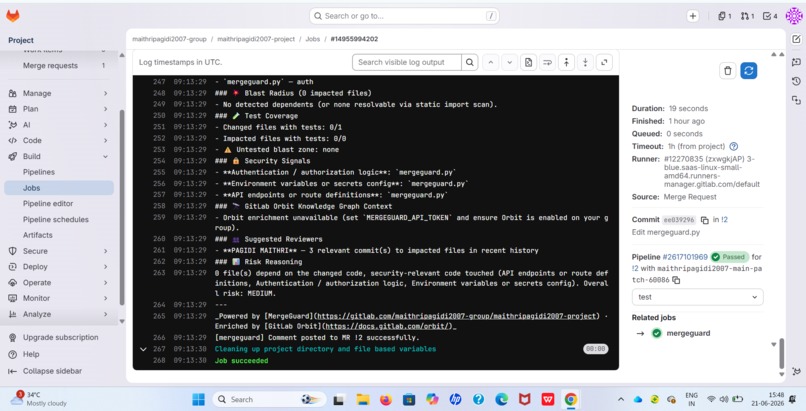This screenshot has width=806, height=411.
Task: Expand the Secure sidebar section
Action: click(58, 251)
